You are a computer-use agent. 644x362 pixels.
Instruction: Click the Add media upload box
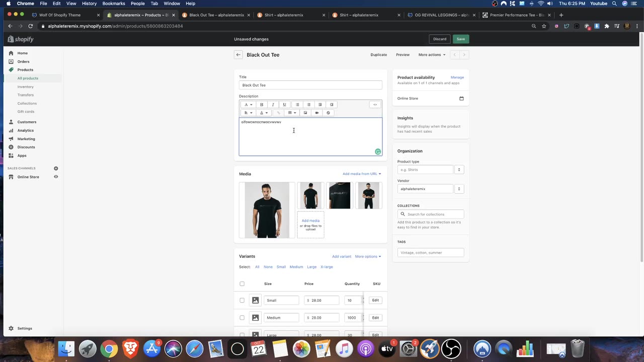click(310, 225)
